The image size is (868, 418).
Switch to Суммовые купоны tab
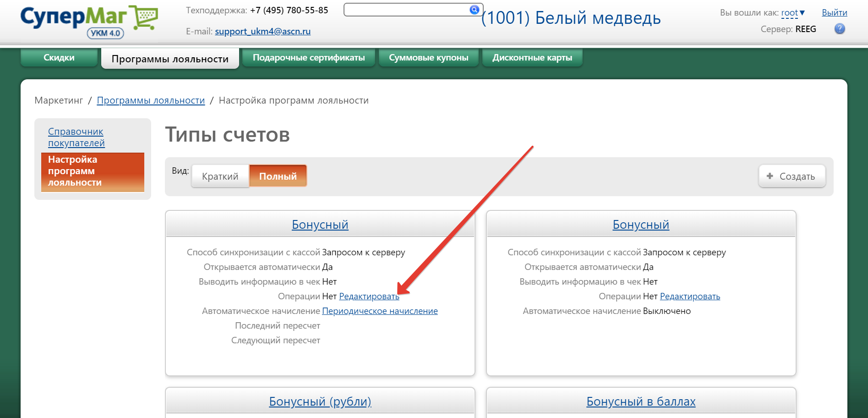pyautogui.click(x=429, y=58)
